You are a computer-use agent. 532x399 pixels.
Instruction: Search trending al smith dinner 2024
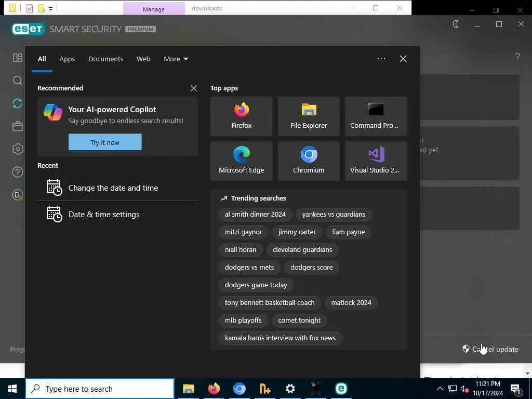(255, 215)
